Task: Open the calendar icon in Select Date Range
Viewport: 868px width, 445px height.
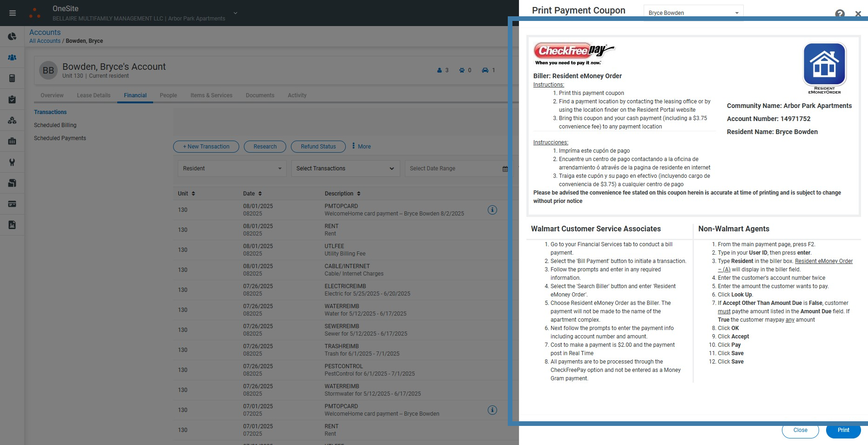Action: point(505,169)
